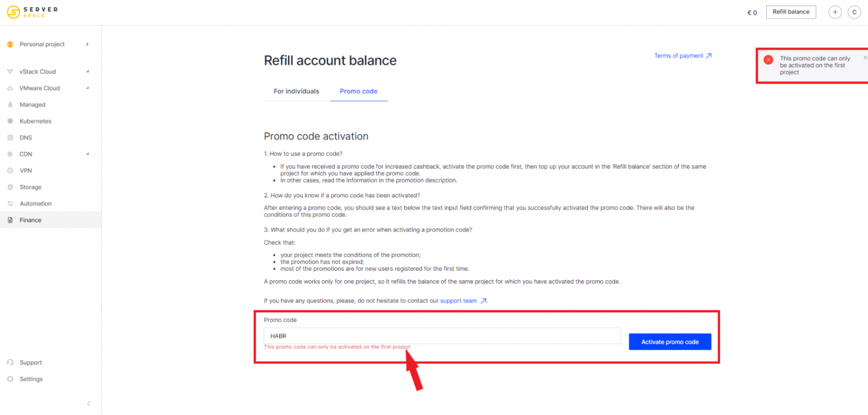The image size is (868, 415).
Task: Expand the CDN section
Action: [25, 154]
